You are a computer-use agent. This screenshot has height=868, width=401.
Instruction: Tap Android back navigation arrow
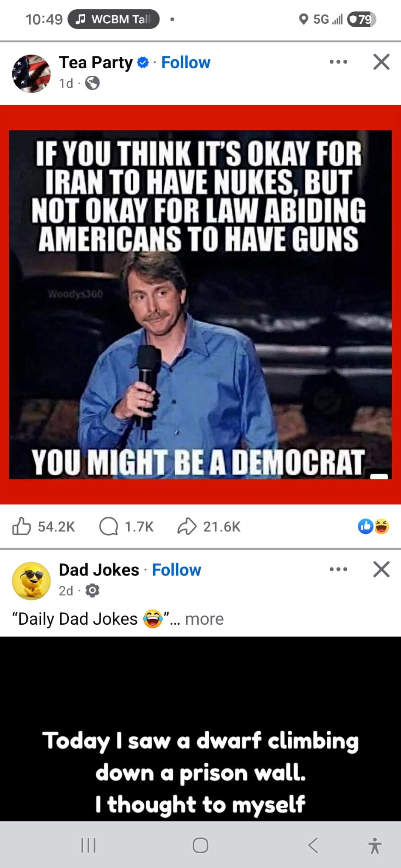pyautogui.click(x=313, y=845)
